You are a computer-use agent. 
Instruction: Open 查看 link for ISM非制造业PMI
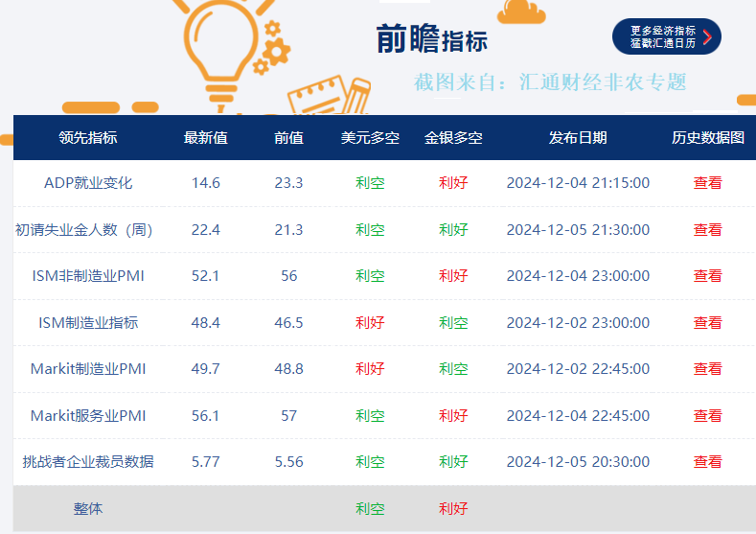coord(707,276)
